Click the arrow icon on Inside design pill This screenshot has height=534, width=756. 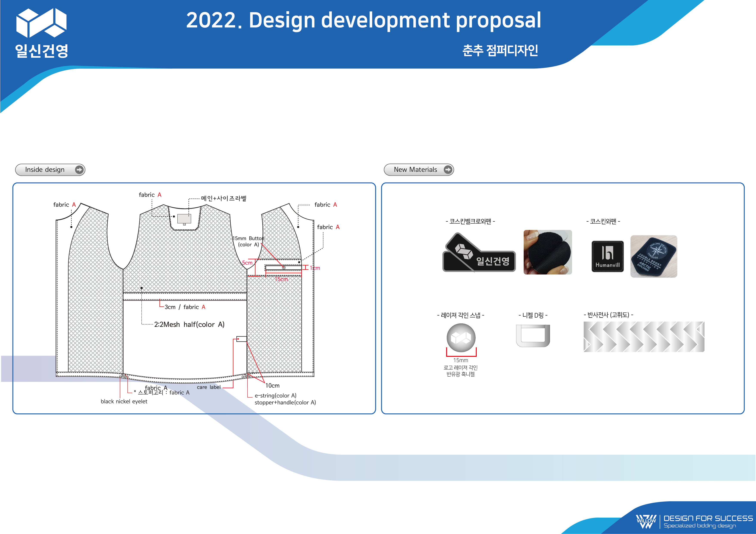point(79,169)
